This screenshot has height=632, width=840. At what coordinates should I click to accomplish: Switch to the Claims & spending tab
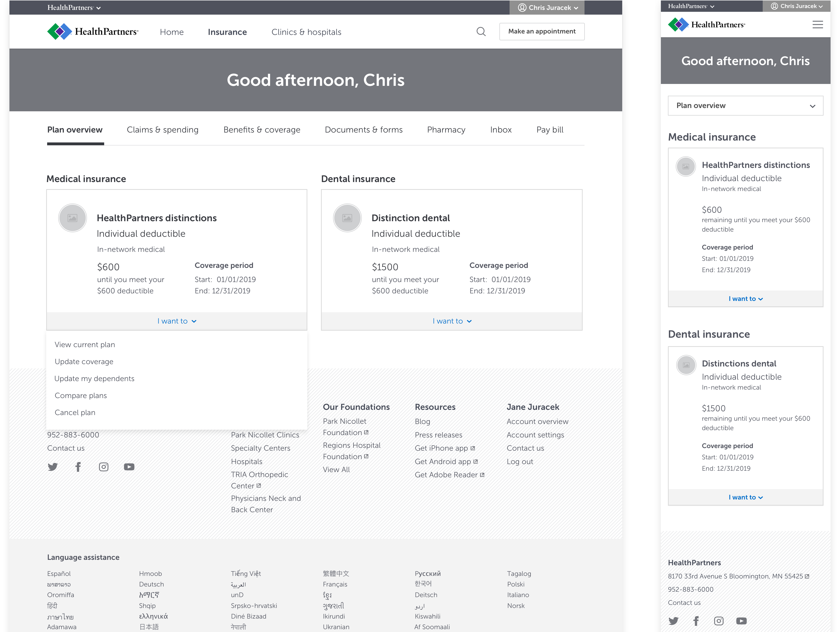163,130
